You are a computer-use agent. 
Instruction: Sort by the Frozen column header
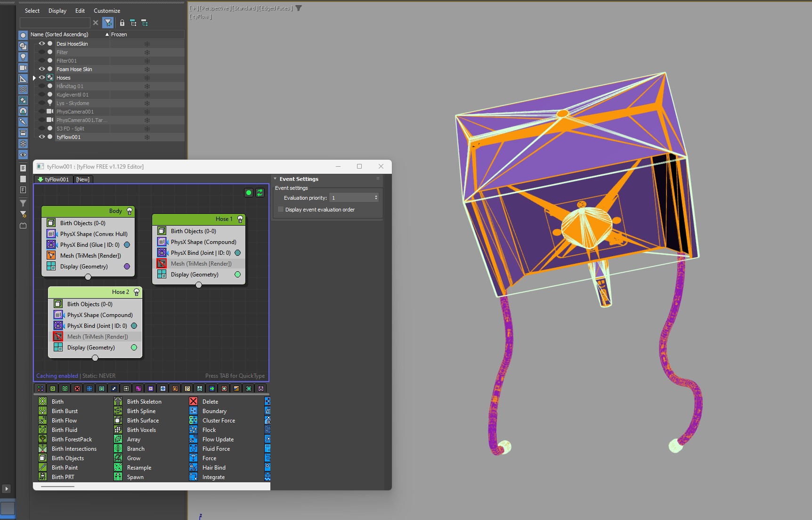pos(119,34)
